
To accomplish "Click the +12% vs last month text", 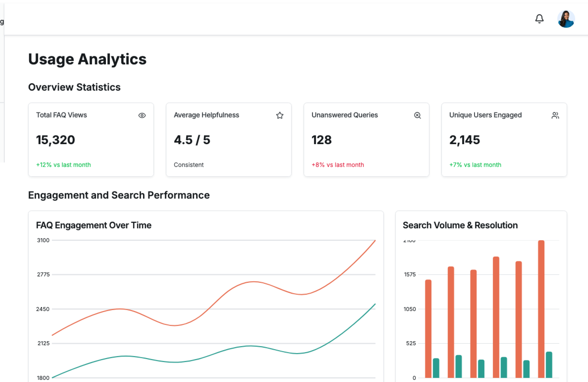I will pos(63,165).
